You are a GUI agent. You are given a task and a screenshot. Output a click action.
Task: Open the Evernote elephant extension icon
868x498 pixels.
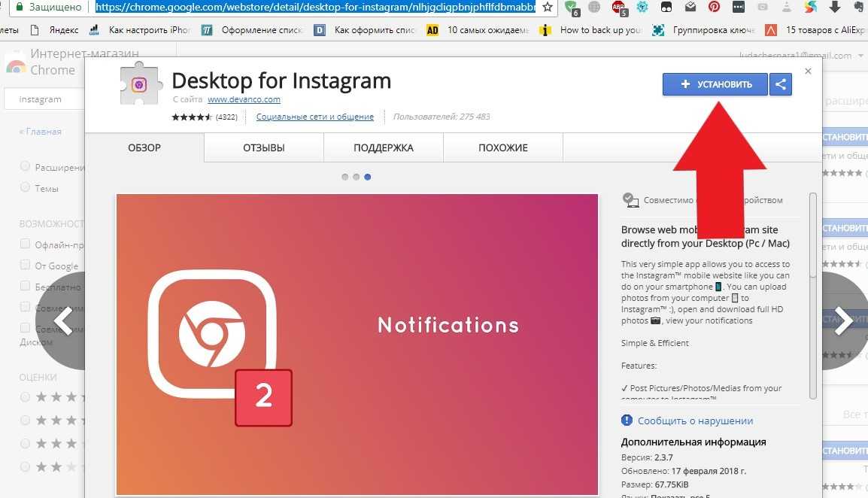click(858, 8)
